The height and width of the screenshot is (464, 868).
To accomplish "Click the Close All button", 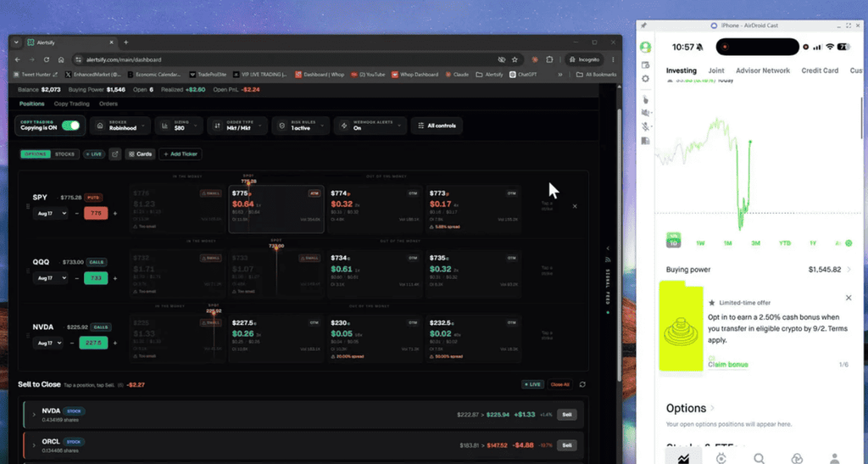I will pyautogui.click(x=559, y=384).
